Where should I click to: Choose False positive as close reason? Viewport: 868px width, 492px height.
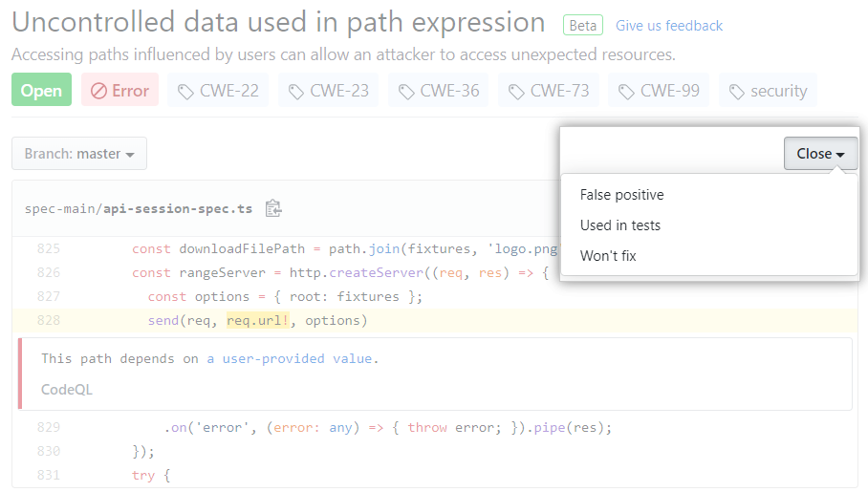click(x=621, y=195)
